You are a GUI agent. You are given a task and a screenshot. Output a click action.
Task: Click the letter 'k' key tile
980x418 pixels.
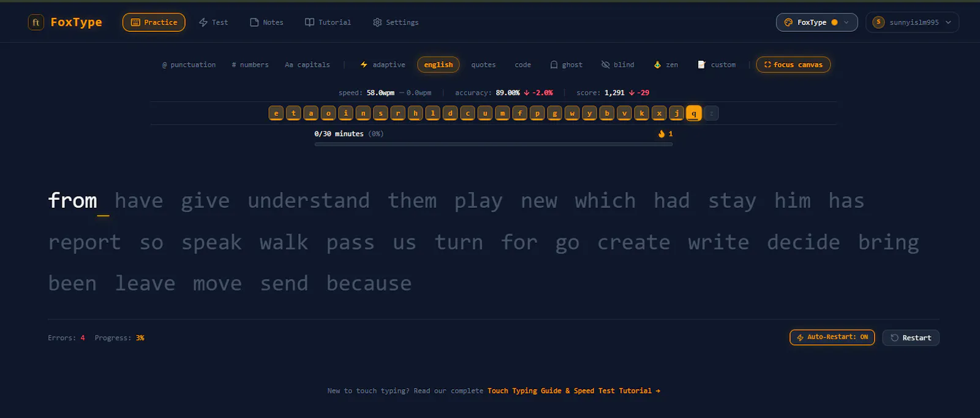tap(642, 113)
